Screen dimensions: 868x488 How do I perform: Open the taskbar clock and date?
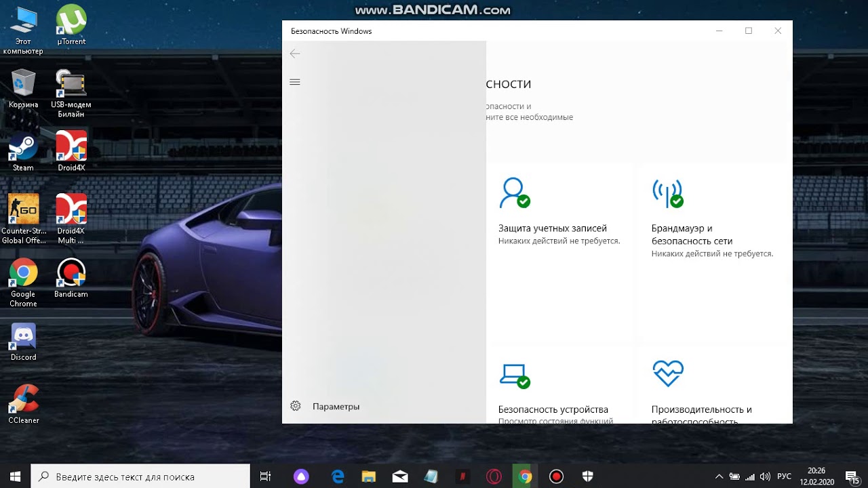coord(816,476)
